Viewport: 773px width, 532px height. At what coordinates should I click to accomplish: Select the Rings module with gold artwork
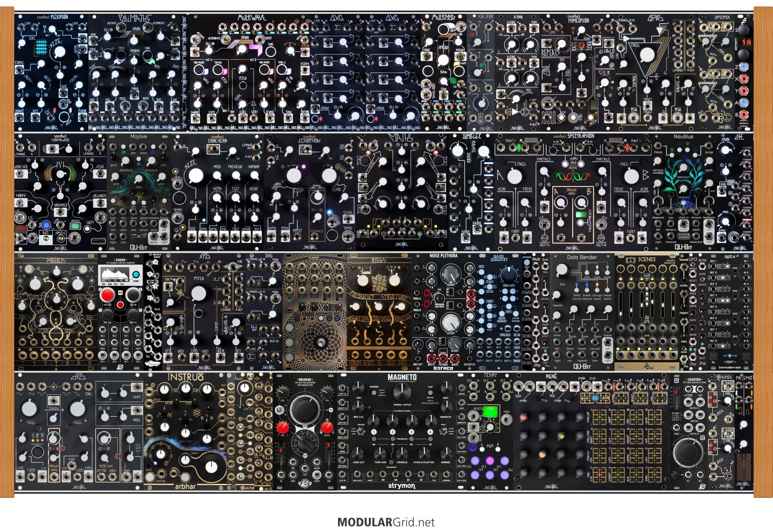[379, 312]
